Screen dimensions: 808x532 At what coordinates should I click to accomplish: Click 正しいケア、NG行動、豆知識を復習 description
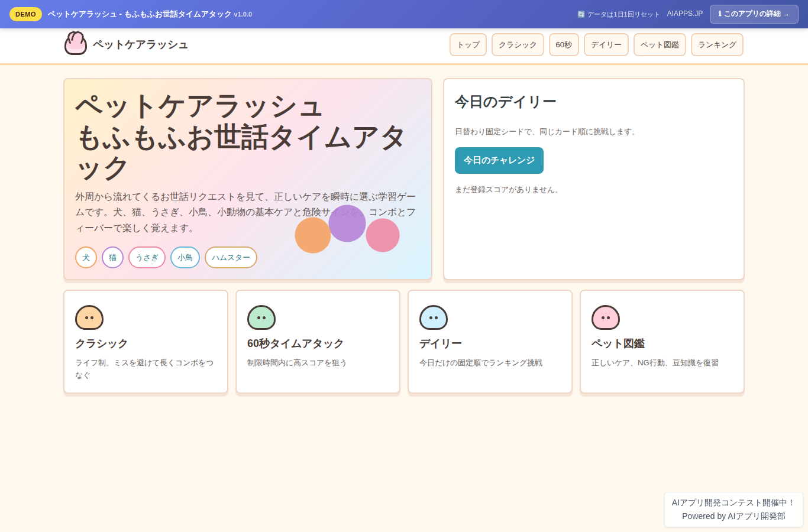tap(655, 362)
